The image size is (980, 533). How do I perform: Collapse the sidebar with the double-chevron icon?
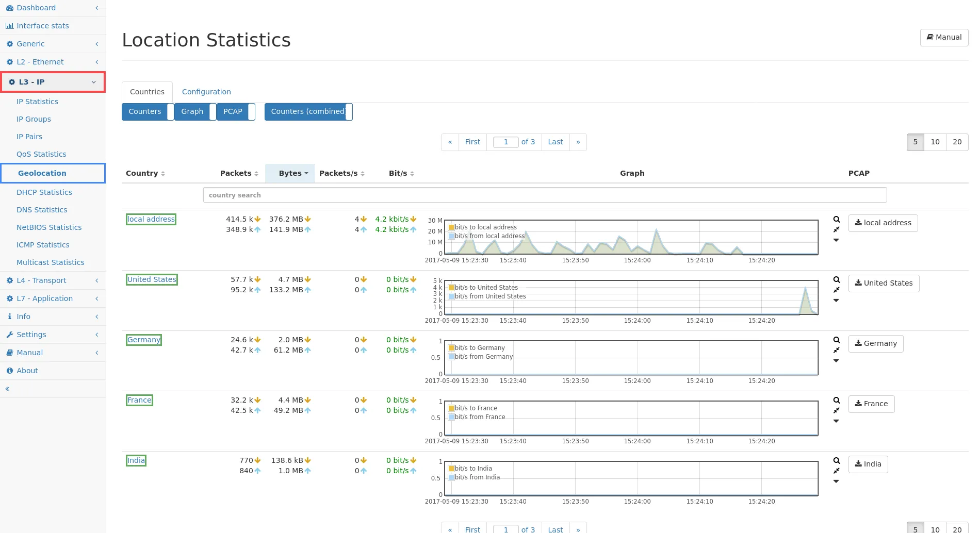tap(7, 389)
